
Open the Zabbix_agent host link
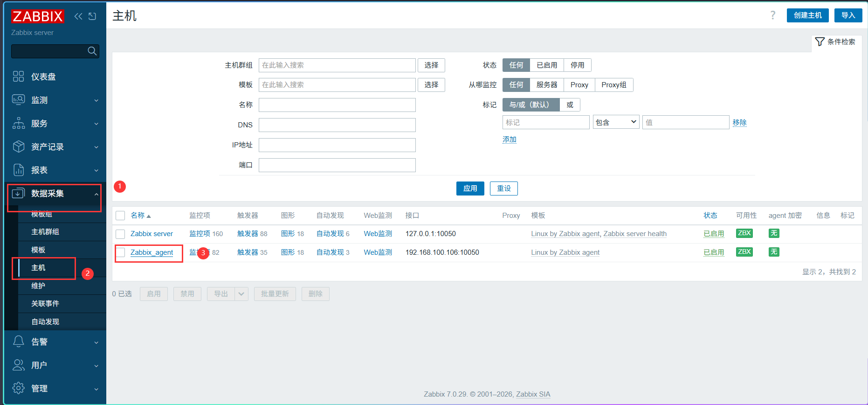point(152,252)
